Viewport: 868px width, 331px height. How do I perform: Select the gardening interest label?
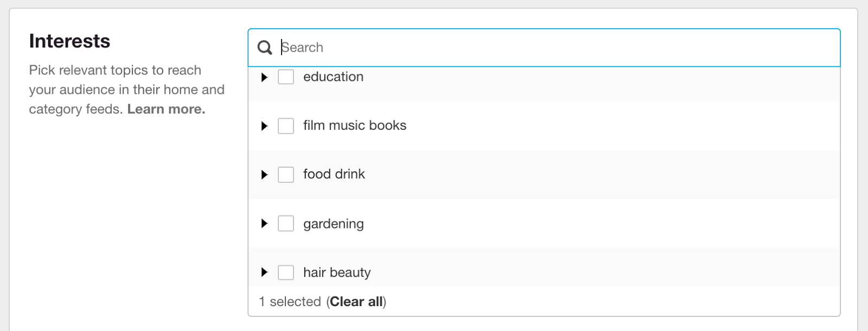point(333,223)
